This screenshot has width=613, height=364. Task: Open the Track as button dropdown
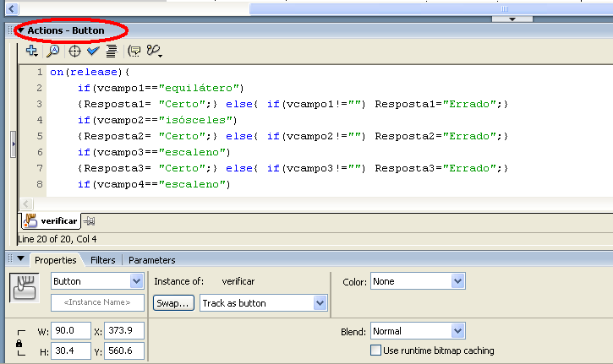(x=320, y=303)
